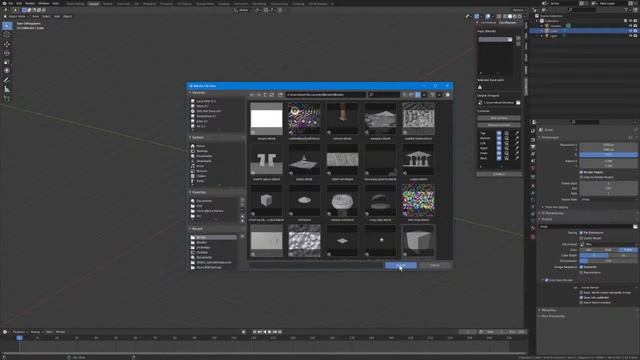Collapse the Recent section in file browser

(x=190, y=229)
